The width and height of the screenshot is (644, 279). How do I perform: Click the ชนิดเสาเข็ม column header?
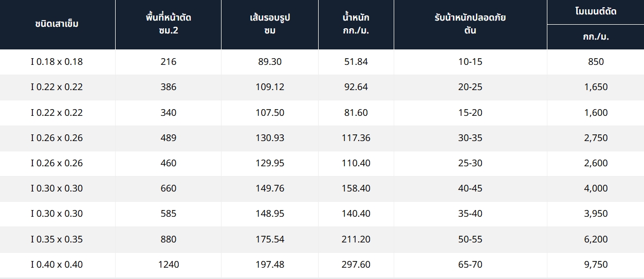coord(57,24)
